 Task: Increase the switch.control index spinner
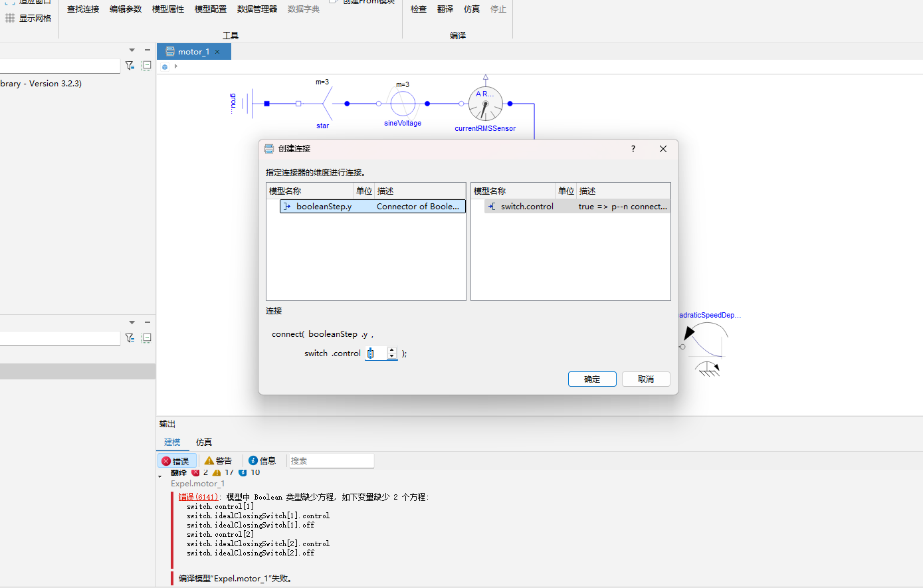point(392,350)
